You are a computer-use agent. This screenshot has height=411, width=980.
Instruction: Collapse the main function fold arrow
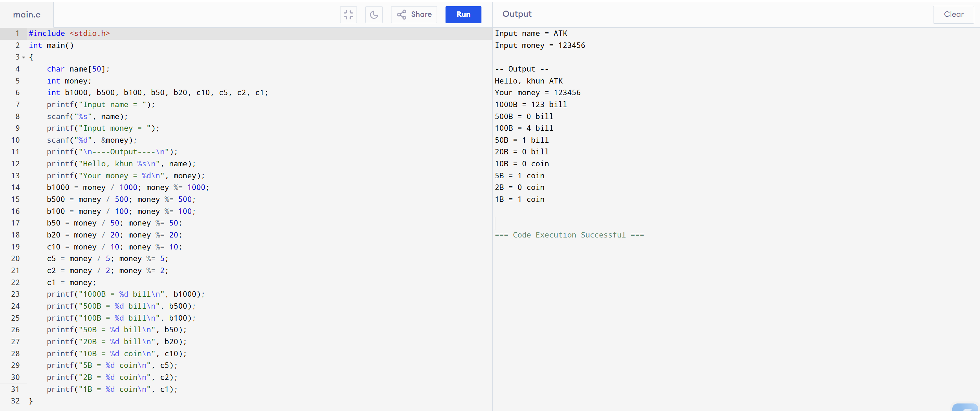[24, 57]
